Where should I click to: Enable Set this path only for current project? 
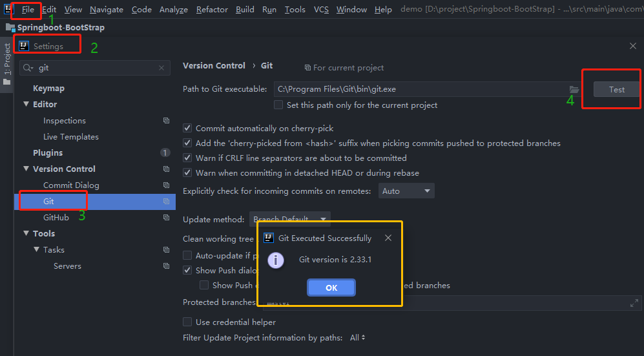coord(278,105)
